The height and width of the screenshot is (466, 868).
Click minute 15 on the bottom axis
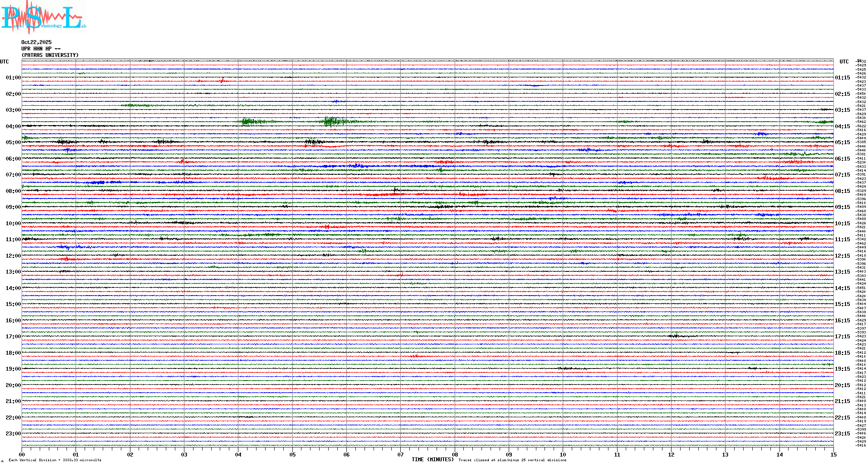[833, 455]
